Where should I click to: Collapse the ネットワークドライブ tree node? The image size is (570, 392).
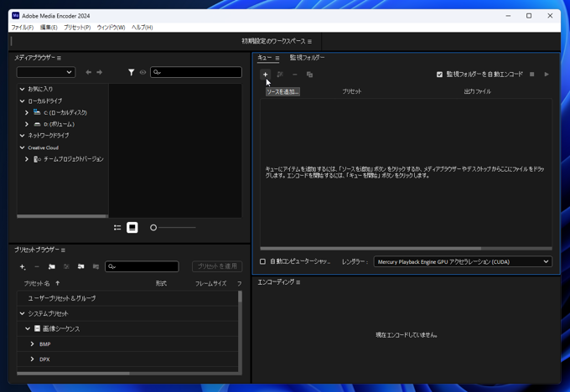(22, 136)
